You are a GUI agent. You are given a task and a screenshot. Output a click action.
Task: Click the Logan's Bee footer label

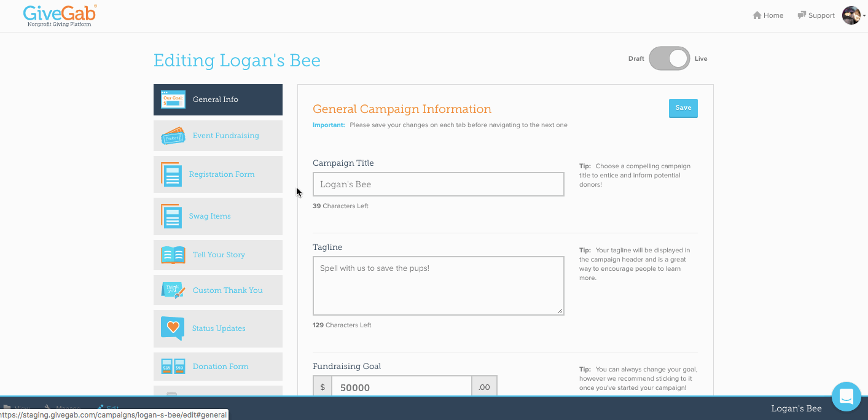point(797,408)
